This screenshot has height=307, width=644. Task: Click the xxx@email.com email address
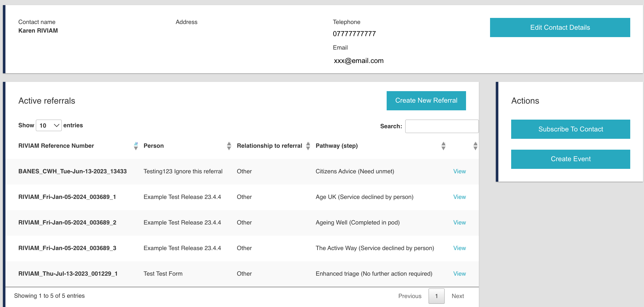(358, 61)
